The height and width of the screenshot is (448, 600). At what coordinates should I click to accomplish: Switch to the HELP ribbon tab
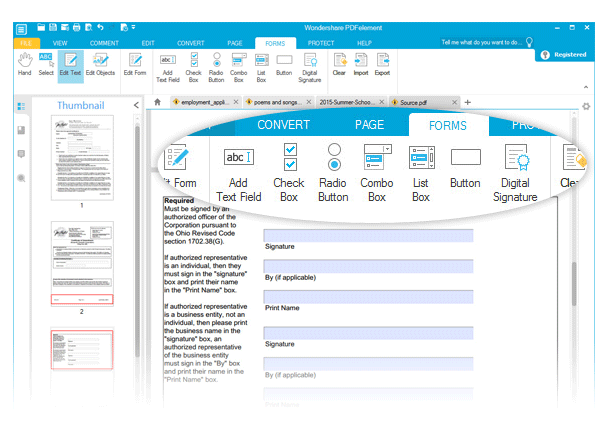[x=364, y=43]
